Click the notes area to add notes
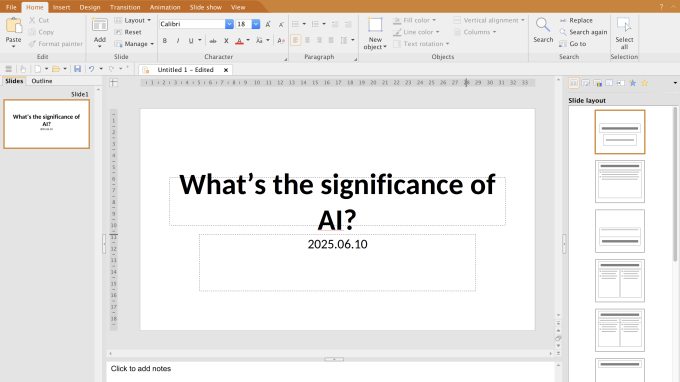 click(330, 372)
